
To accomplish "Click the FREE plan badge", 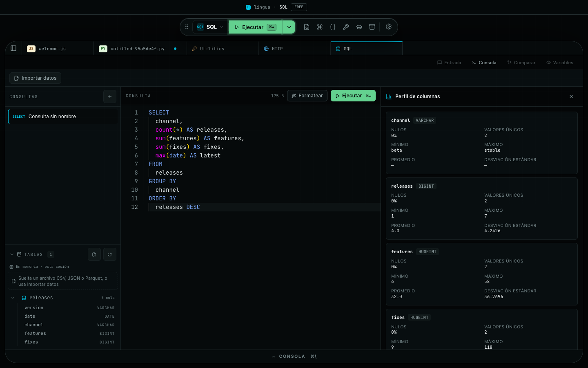I will pos(299,7).
